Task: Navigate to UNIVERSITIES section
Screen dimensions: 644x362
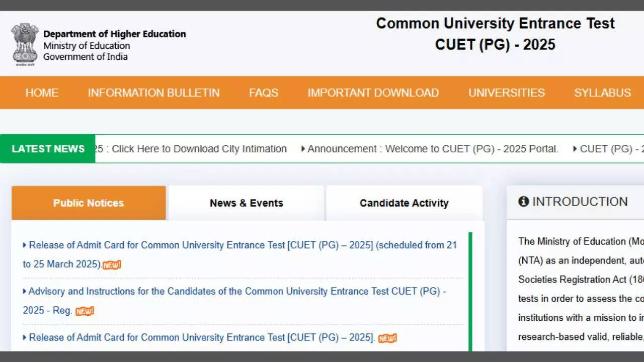Action: pyautogui.click(x=506, y=93)
